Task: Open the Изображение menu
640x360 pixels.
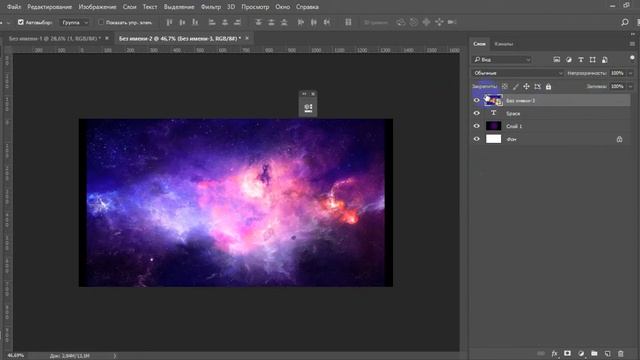Action: 97,7
